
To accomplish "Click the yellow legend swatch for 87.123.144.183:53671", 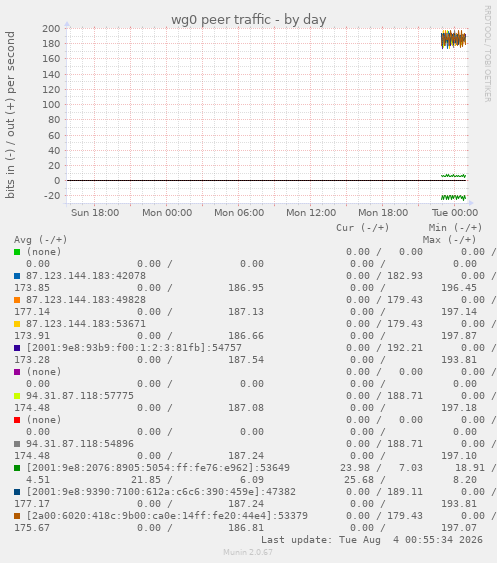I will pyautogui.click(x=17, y=324).
